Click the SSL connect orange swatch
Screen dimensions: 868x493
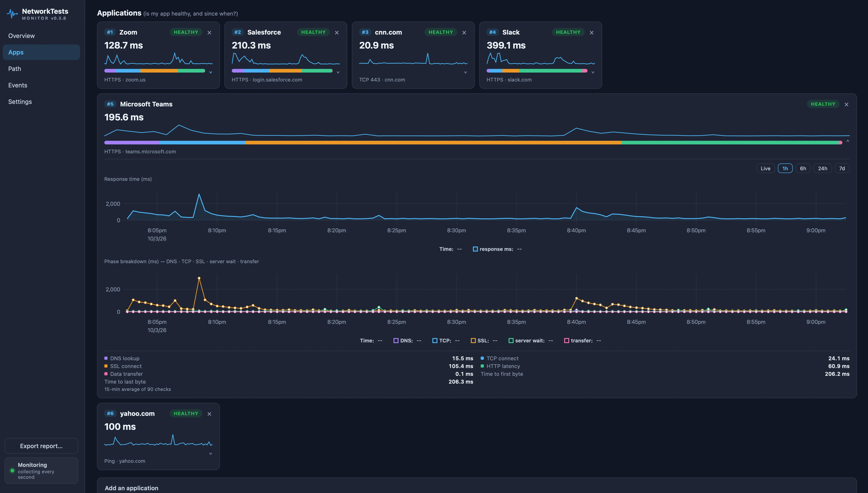point(106,366)
